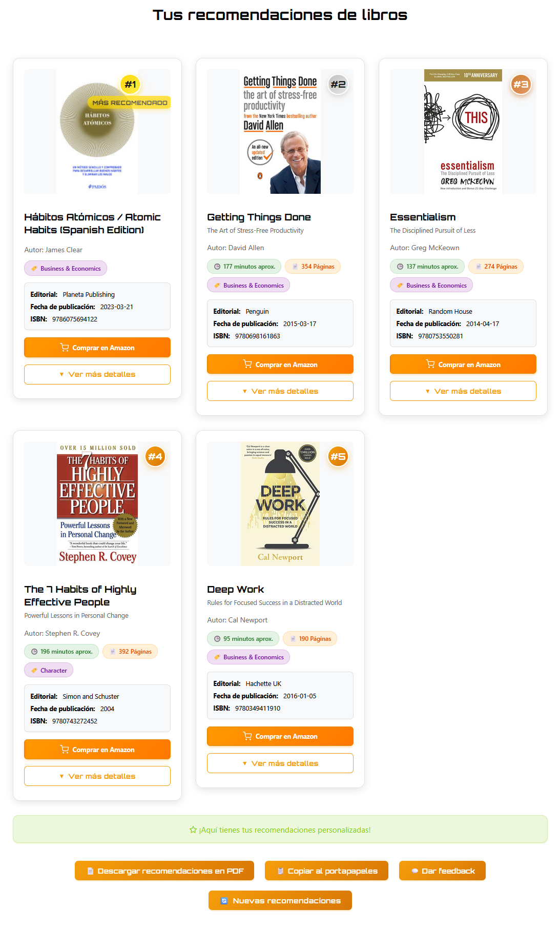Expand Ver más detalles for Deep Work

pos(280,763)
